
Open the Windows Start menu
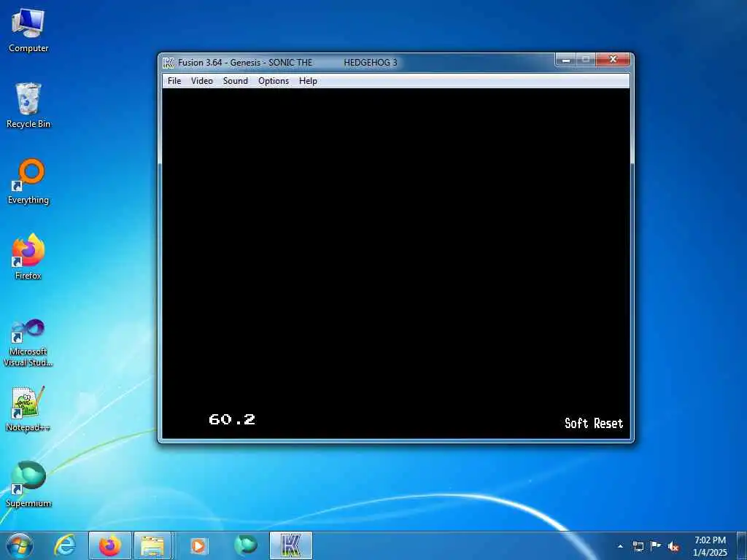[20, 545]
